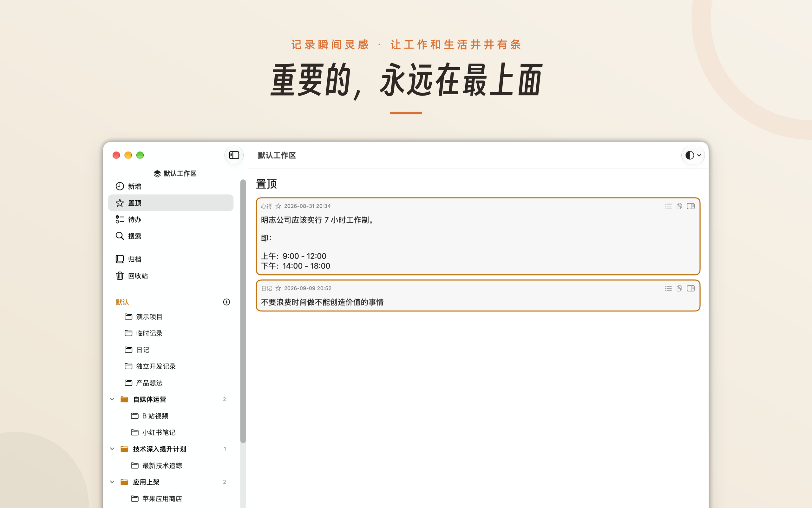Collapse the 应用上架 folder group
Viewport: 812px width, 508px height.
112,482
